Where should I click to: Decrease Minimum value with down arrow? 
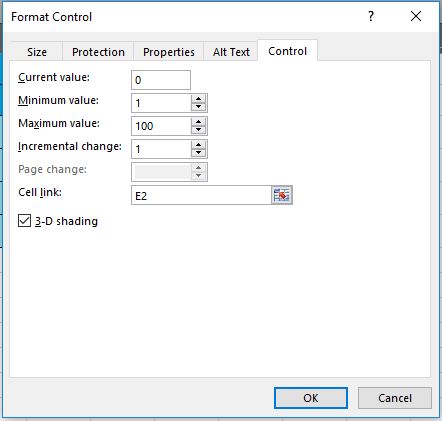(x=199, y=107)
